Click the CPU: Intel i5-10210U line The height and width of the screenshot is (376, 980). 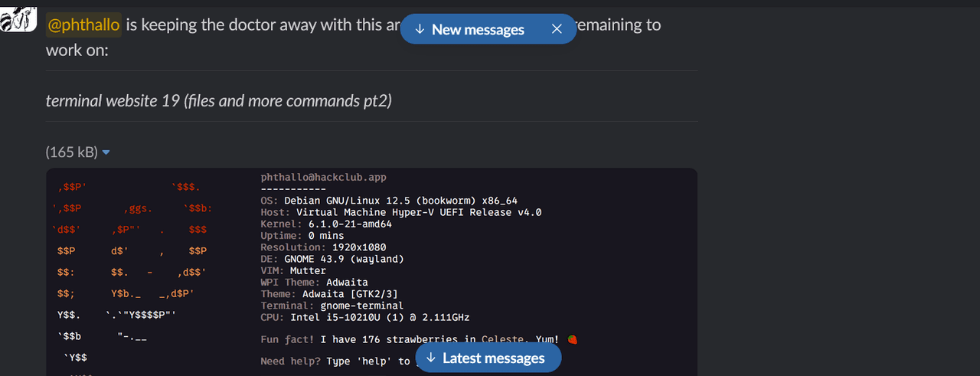click(x=364, y=317)
